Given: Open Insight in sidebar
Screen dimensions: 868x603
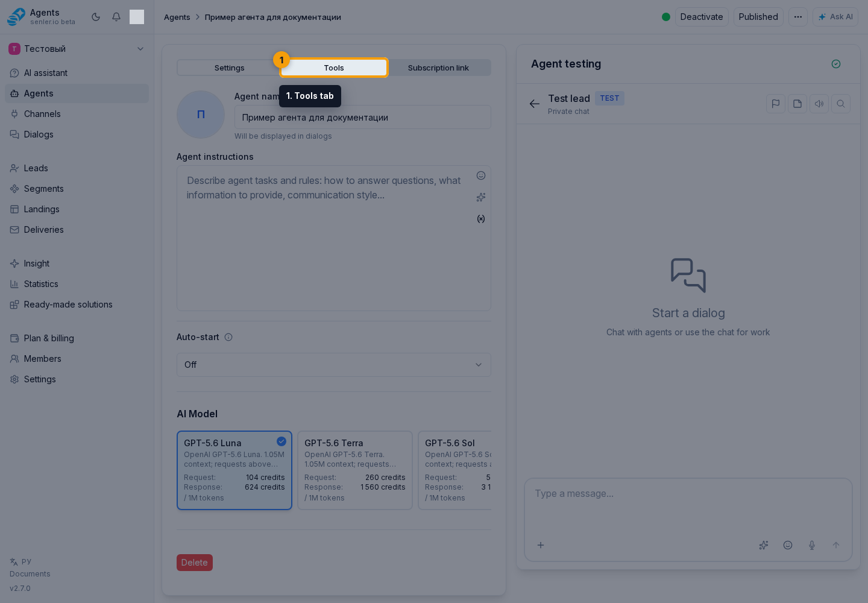Looking at the screenshot, I should (77, 264).
